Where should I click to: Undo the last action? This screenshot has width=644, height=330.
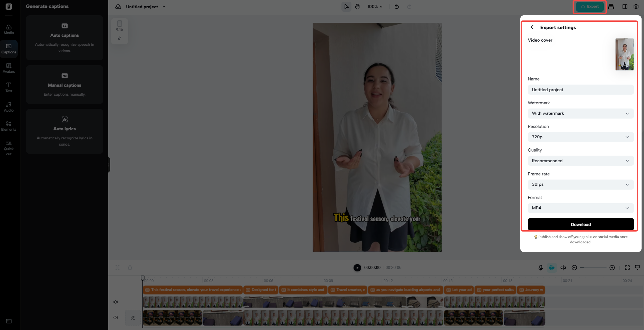pyautogui.click(x=397, y=7)
